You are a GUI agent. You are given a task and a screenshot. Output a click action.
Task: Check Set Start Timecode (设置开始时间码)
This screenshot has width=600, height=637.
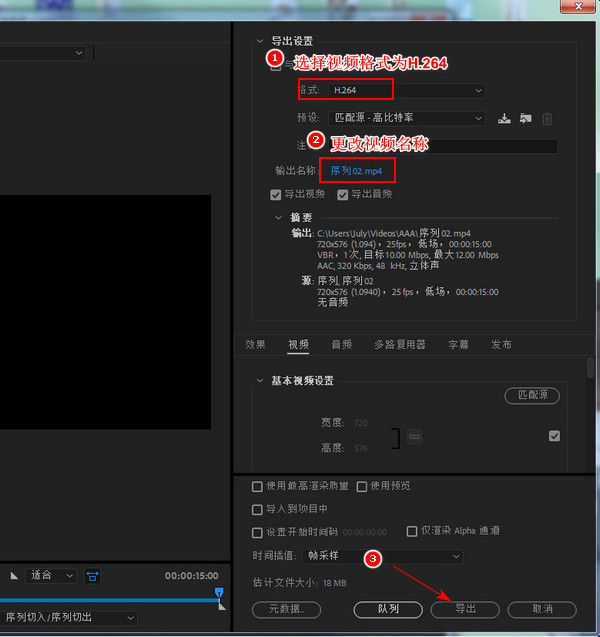(257, 533)
